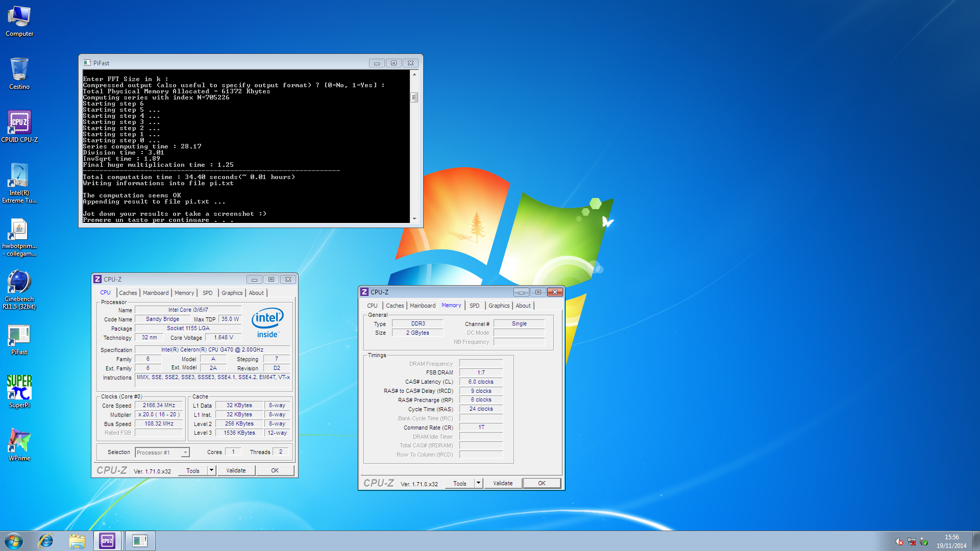Launch SuperPi desktop shortcut

point(19,391)
